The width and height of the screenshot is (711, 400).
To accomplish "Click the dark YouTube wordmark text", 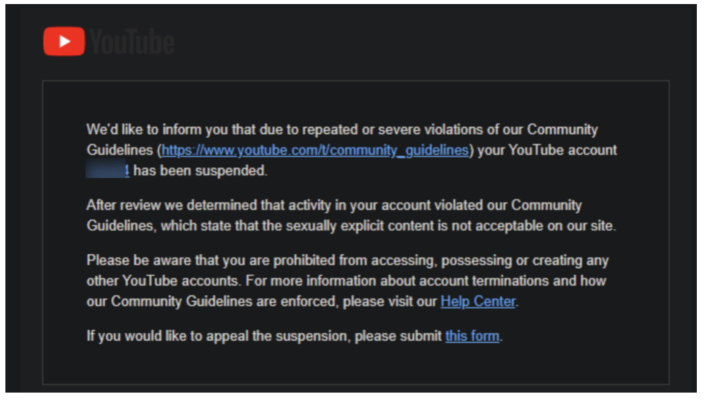I will (x=132, y=42).
